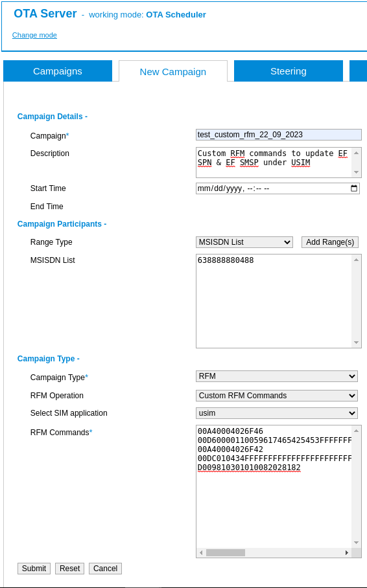The width and height of the screenshot is (367, 588).
Task: Cancel the campaign creation
Action: (105, 569)
